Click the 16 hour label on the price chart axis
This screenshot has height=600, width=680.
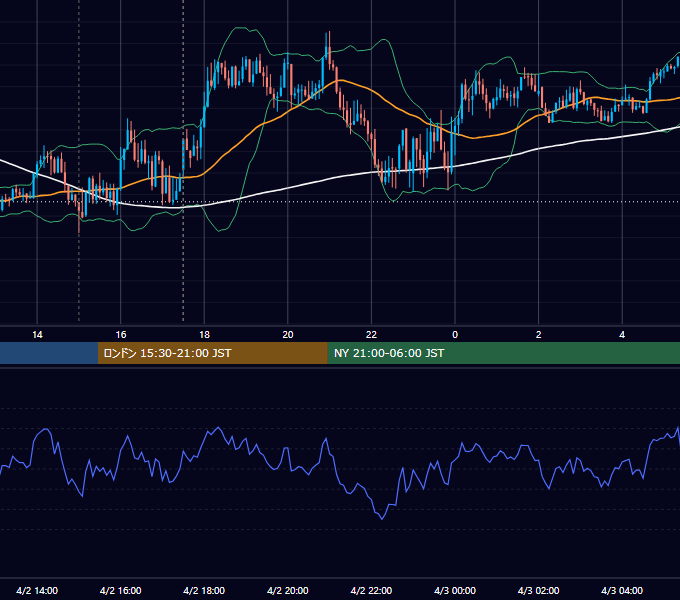(121, 335)
